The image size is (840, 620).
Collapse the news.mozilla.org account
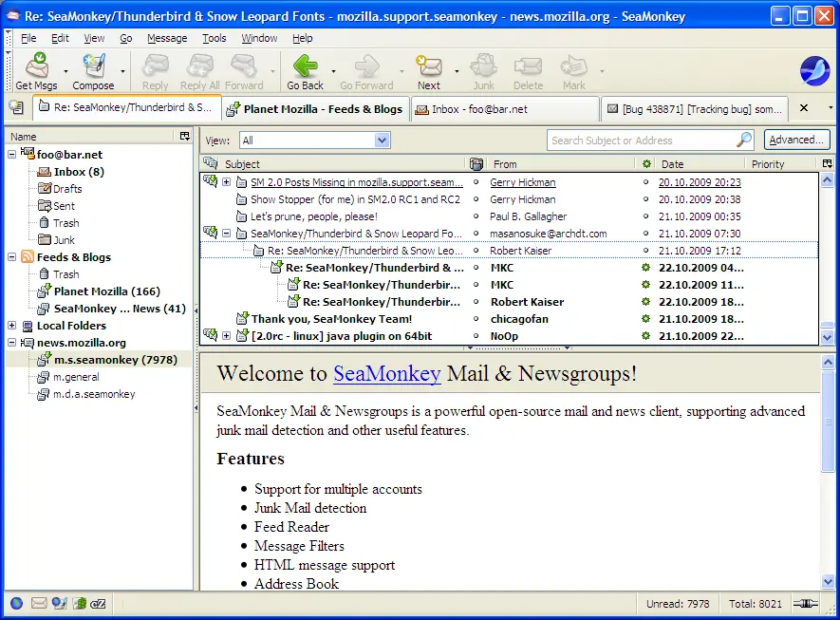(x=11, y=343)
